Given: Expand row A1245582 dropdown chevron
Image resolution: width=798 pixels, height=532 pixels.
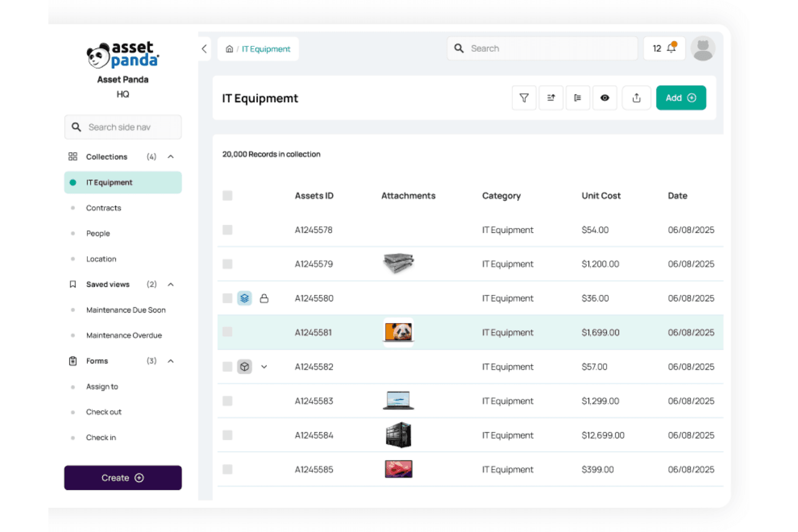Looking at the screenshot, I should (264, 367).
